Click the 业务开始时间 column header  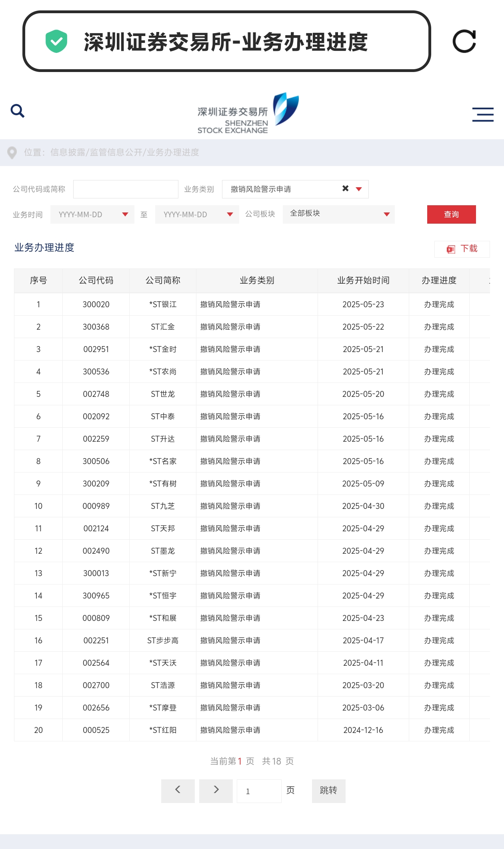tap(363, 280)
